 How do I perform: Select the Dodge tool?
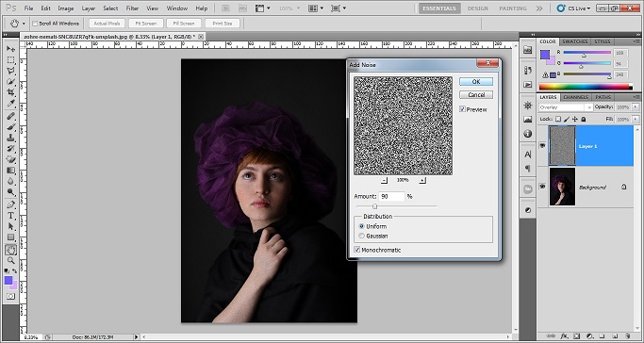pyautogui.click(x=10, y=191)
